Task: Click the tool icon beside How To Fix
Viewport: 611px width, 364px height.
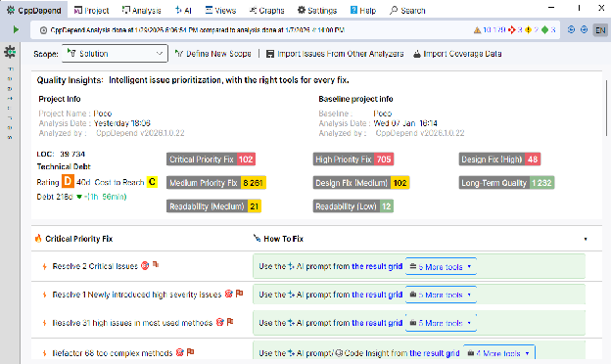Action: click(257, 238)
